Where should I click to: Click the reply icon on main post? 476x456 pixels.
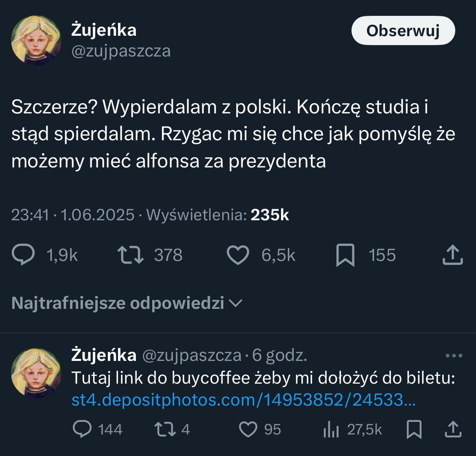click(23, 255)
